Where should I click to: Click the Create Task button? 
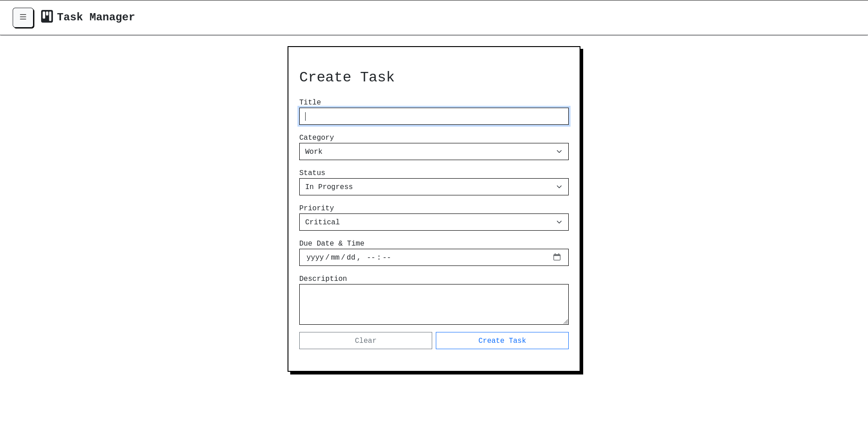[x=502, y=340]
